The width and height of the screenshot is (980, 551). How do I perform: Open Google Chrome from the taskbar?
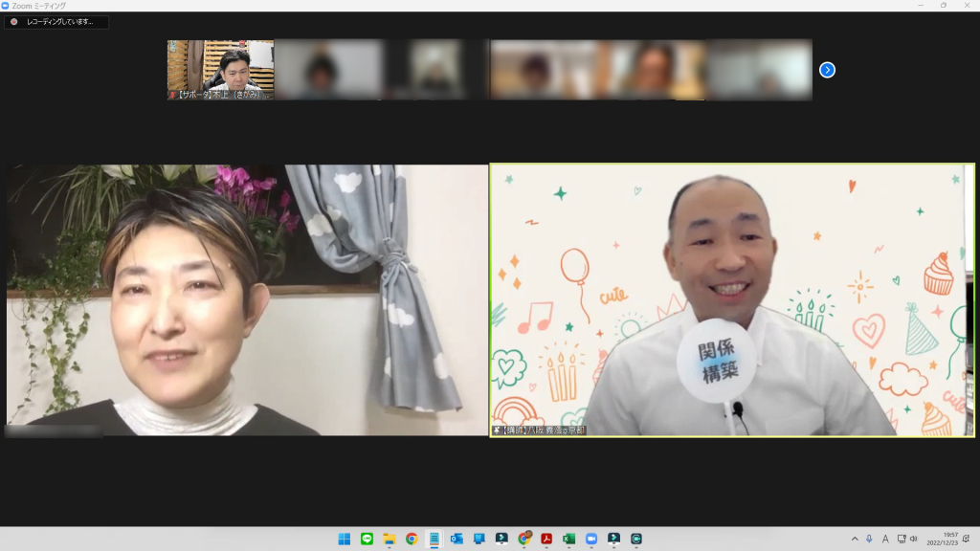412,539
